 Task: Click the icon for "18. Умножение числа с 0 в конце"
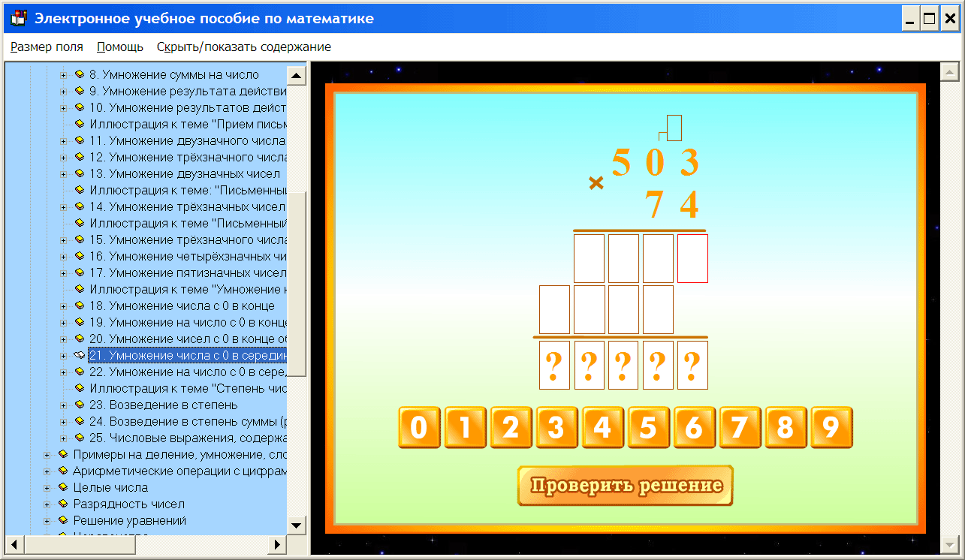(80, 306)
